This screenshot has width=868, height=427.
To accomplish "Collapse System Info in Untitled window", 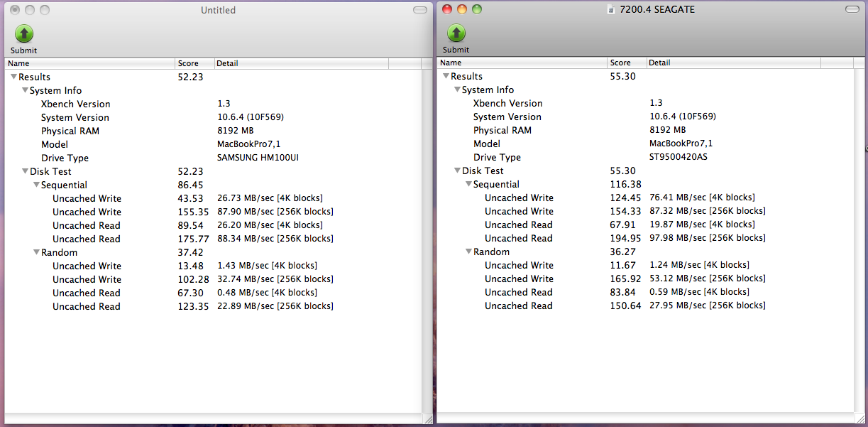I will (25, 90).
